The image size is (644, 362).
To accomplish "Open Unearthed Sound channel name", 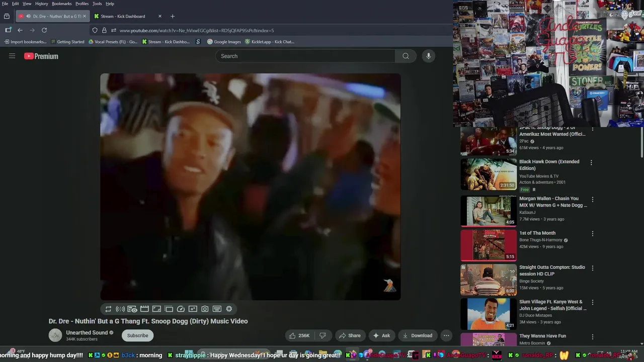I will tap(87, 332).
